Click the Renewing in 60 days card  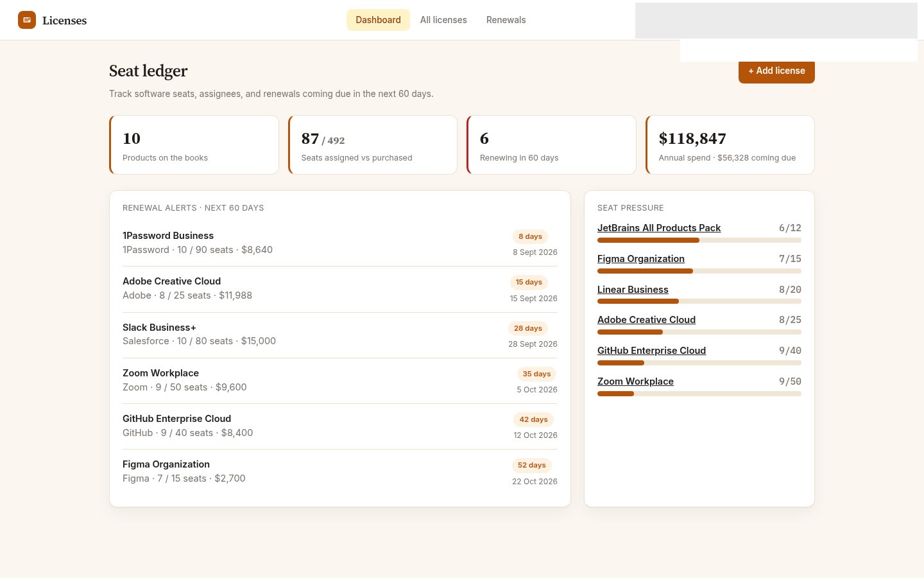(551, 145)
